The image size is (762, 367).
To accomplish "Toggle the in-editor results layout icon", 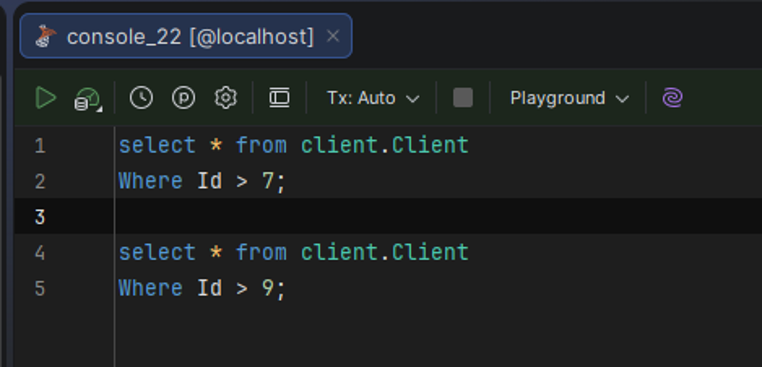I will 279,98.
